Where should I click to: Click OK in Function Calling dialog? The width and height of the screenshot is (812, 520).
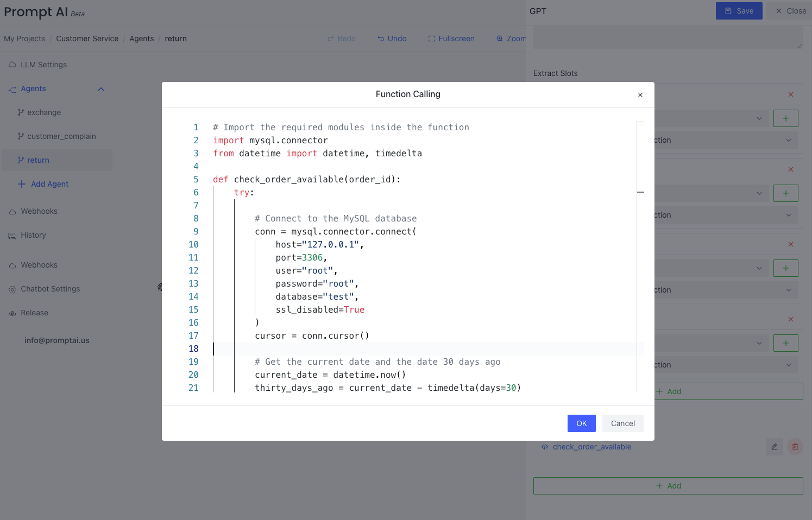coord(581,423)
